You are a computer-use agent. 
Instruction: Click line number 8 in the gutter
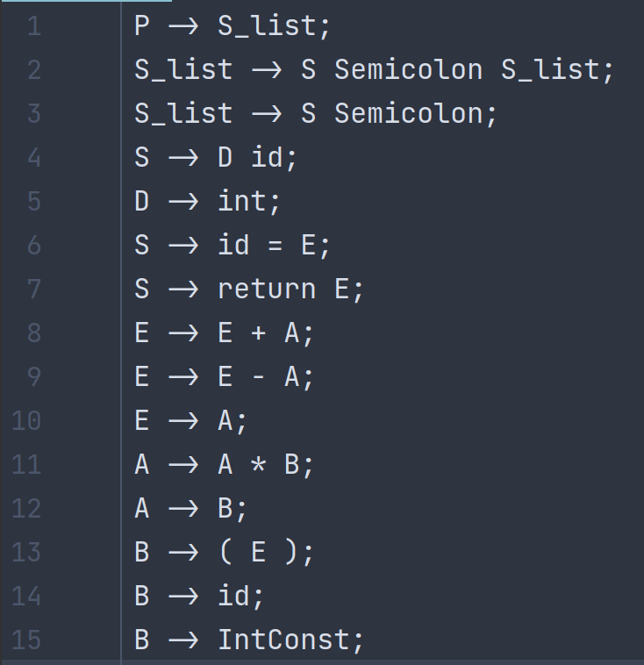[x=33, y=333]
